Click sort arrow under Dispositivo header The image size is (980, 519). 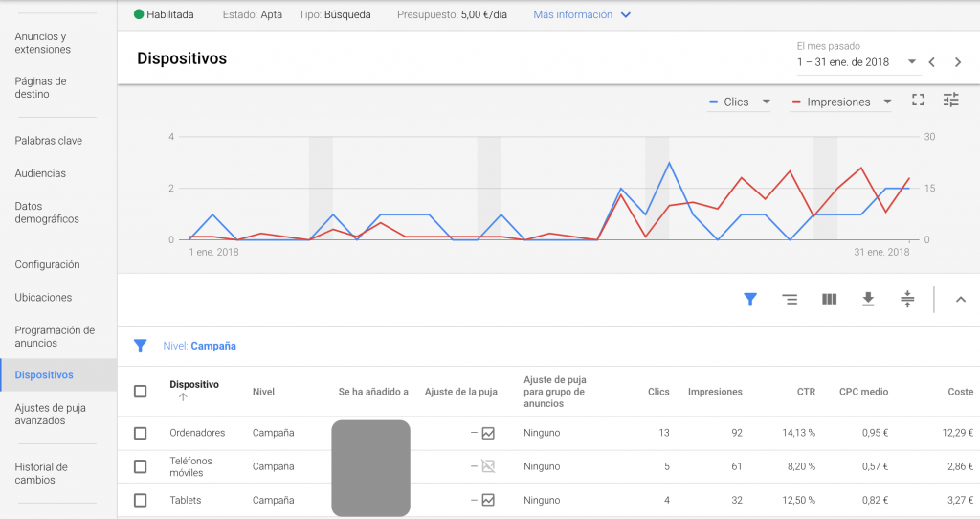(183, 396)
